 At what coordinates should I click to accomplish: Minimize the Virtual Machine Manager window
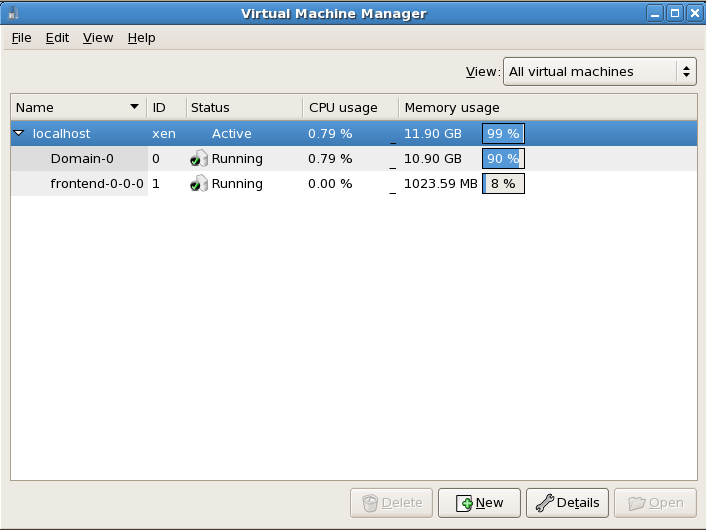654,13
